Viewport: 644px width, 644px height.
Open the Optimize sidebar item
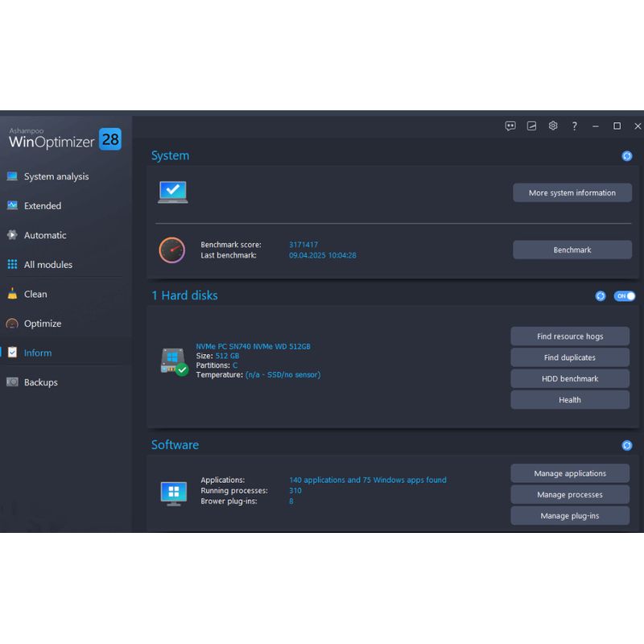click(x=42, y=324)
